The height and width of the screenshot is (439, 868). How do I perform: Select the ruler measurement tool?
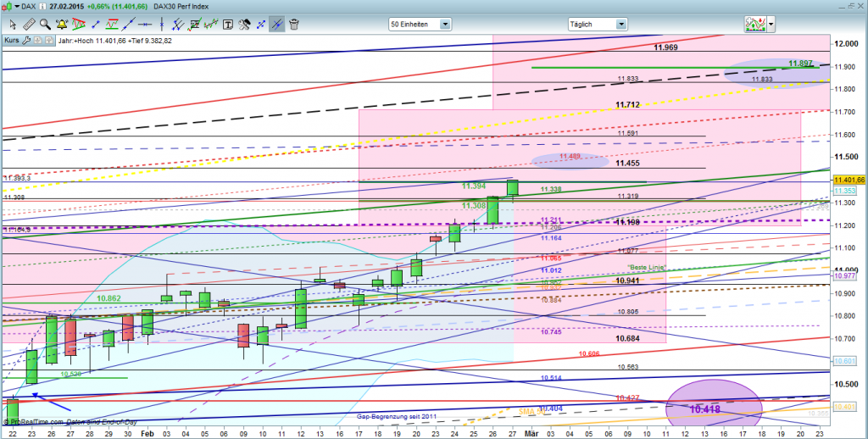(x=29, y=25)
